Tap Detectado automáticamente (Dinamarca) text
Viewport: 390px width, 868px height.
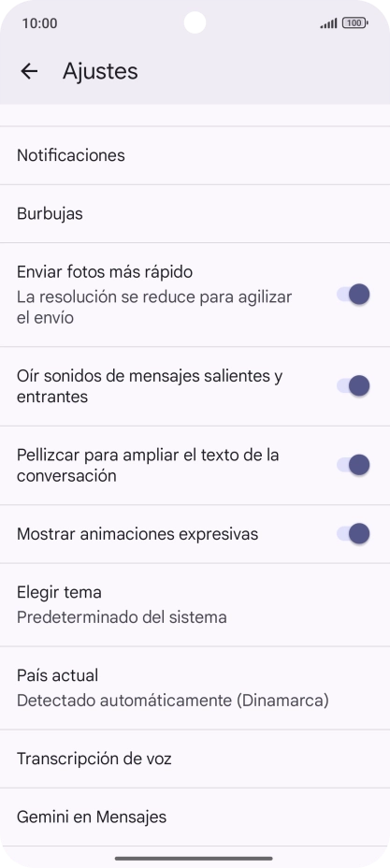(x=173, y=701)
